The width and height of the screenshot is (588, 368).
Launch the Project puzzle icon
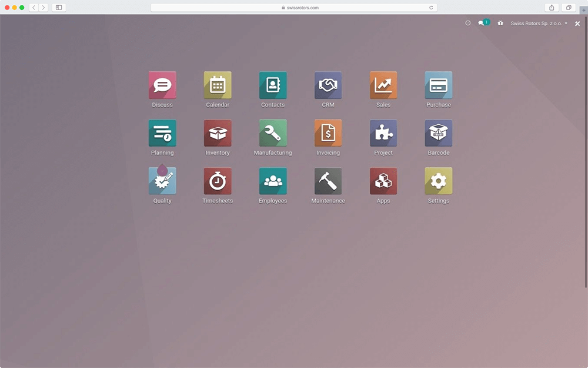(x=383, y=133)
